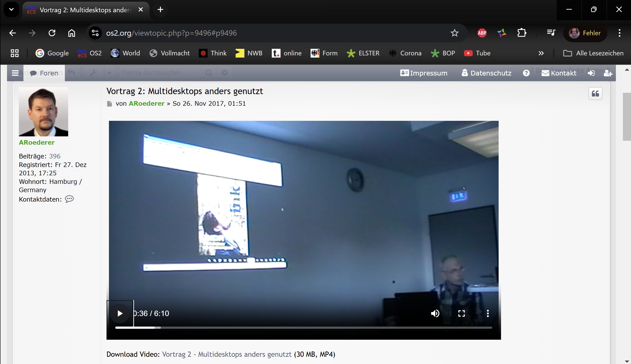Quote this post with the quote button

(x=595, y=94)
